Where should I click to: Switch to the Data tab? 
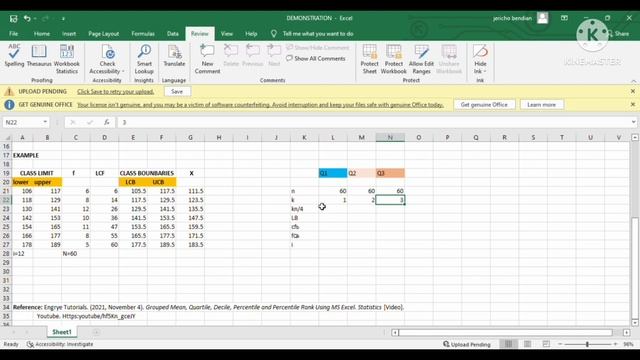pyautogui.click(x=173, y=34)
